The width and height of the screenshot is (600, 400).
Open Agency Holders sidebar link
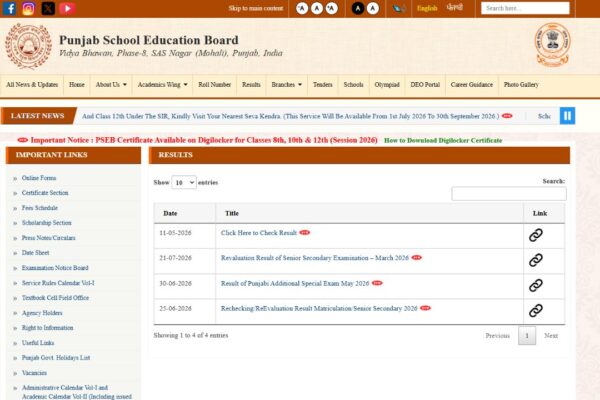tap(42, 313)
